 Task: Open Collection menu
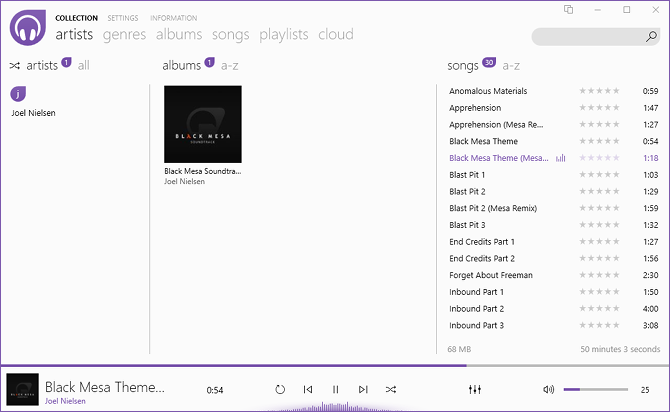point(76,18)
